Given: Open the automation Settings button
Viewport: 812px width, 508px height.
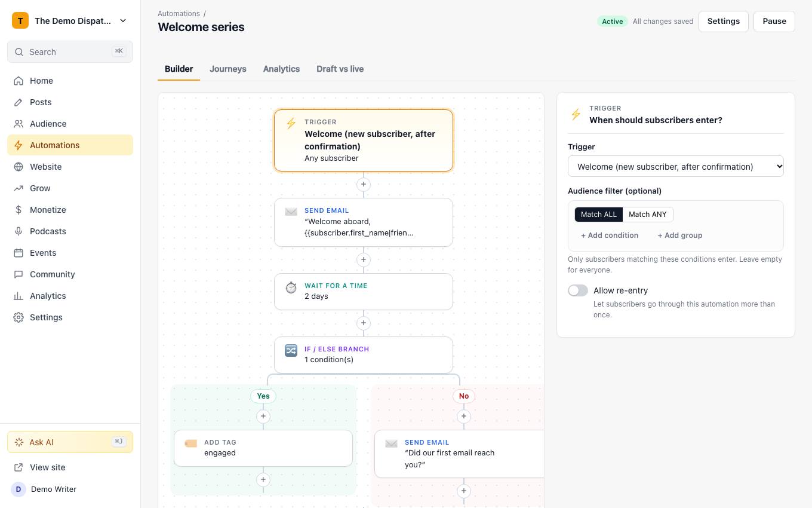Looking at the screenshot, I should pos(724,21).
